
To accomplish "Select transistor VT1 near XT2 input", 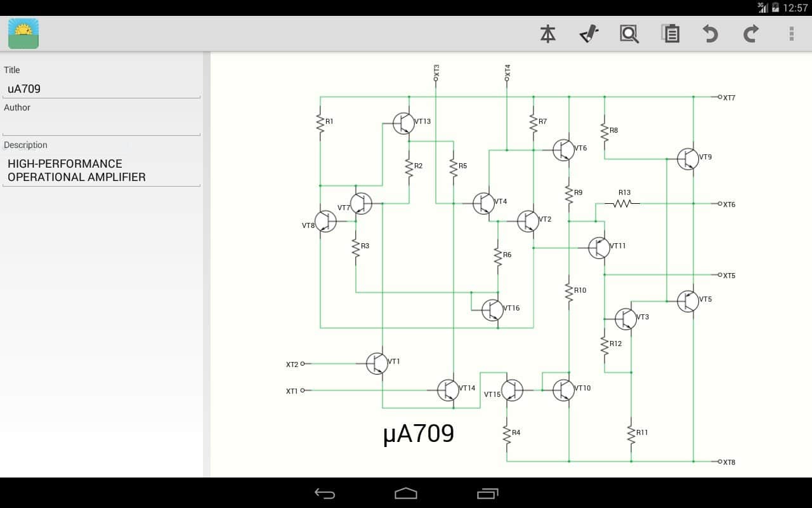I will (x=377, y=364).
